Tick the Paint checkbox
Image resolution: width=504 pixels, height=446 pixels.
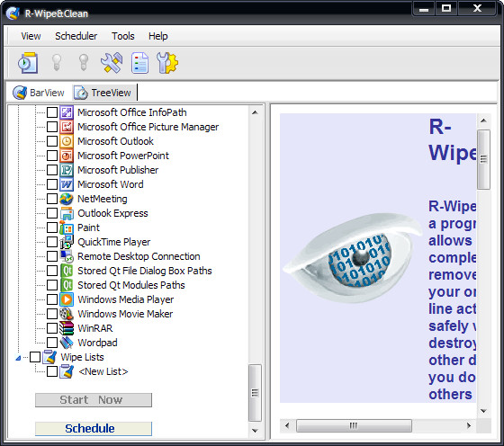52,227
